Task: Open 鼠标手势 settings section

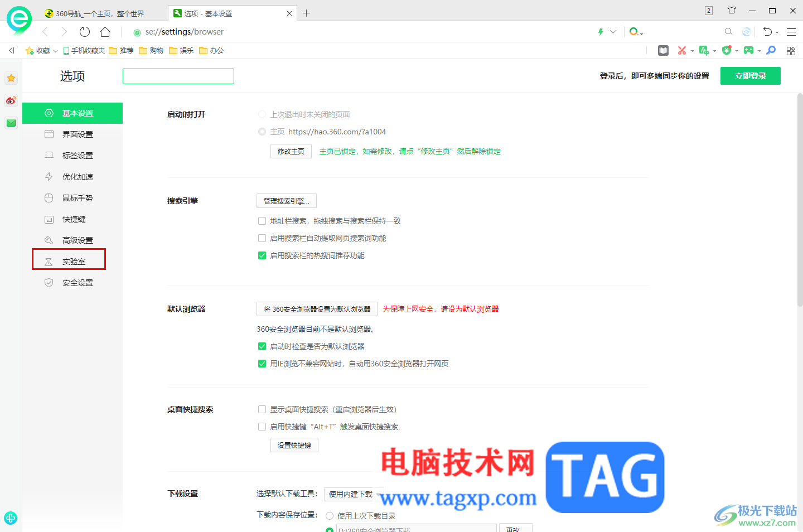Action: click(x=72, y=198)
